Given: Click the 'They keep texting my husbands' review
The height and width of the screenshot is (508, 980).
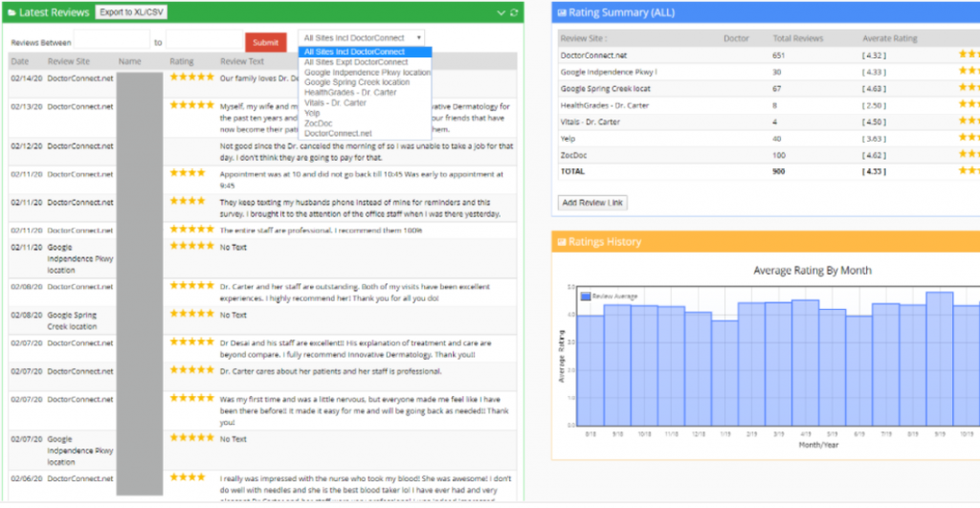Looking at the screenshot, I should click(360, 208).
